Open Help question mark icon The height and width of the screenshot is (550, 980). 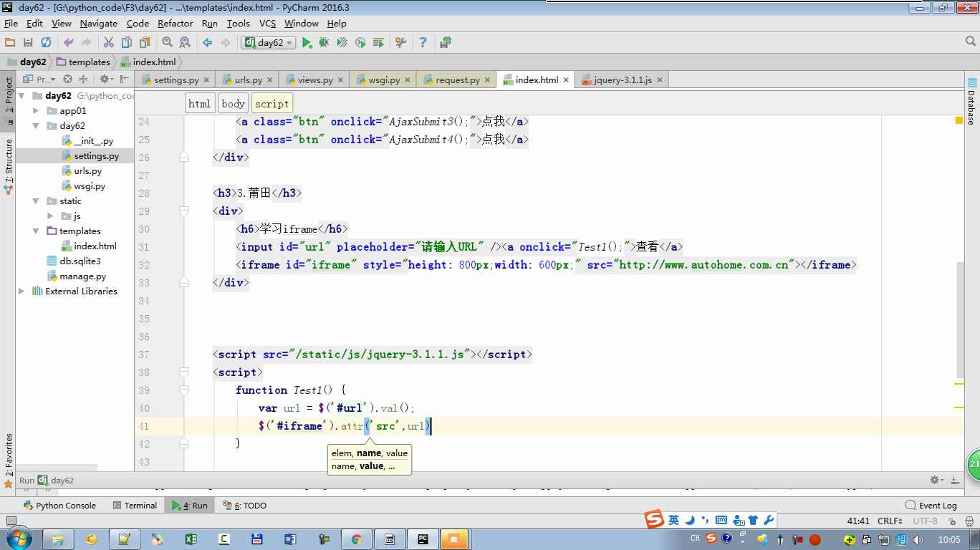423,43
